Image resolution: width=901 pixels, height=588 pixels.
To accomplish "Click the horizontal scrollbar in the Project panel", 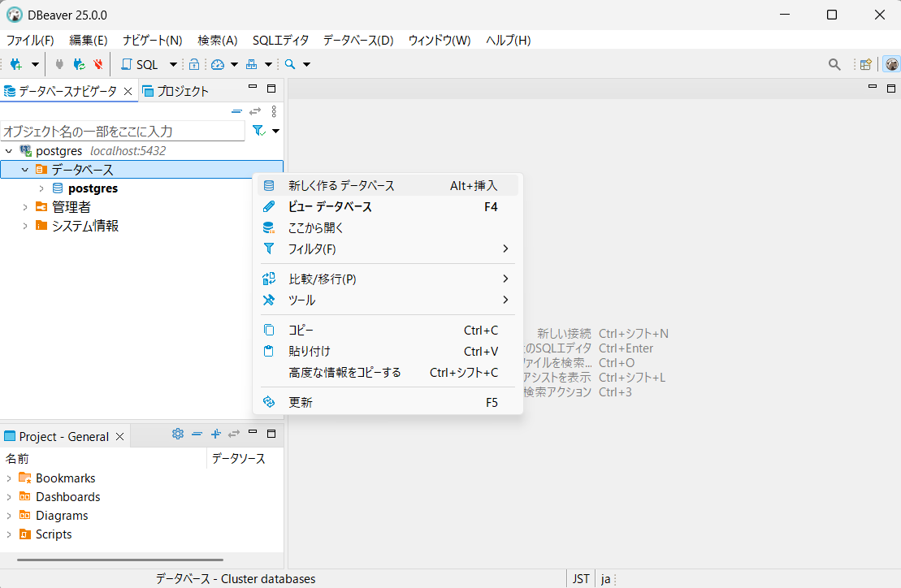I will point(119,560).
